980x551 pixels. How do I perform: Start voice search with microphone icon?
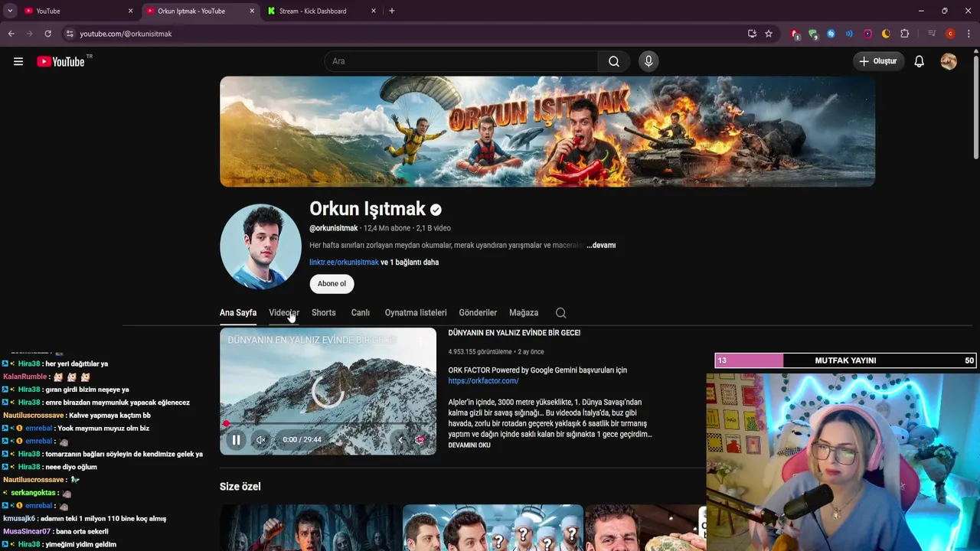coord(648,61)
